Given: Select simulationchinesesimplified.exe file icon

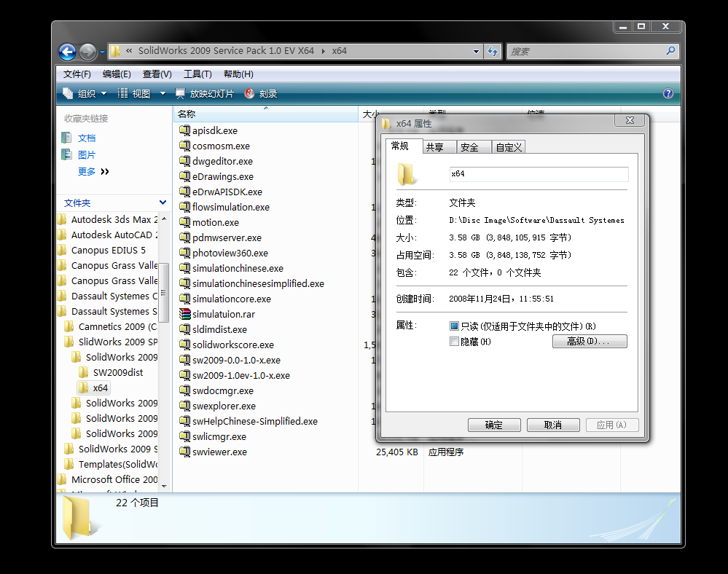Looking at the screenshot, I should pyautogui.click(x=185, y=283).
